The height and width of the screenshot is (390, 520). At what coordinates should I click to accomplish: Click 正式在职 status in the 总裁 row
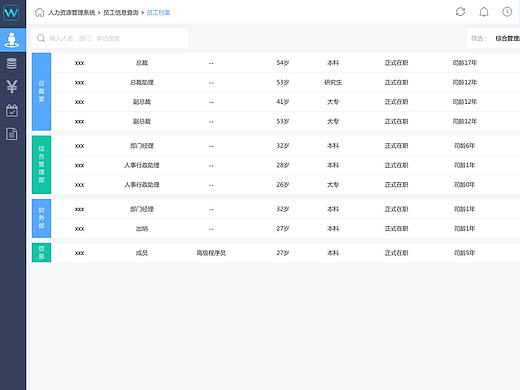pos(396,63)
